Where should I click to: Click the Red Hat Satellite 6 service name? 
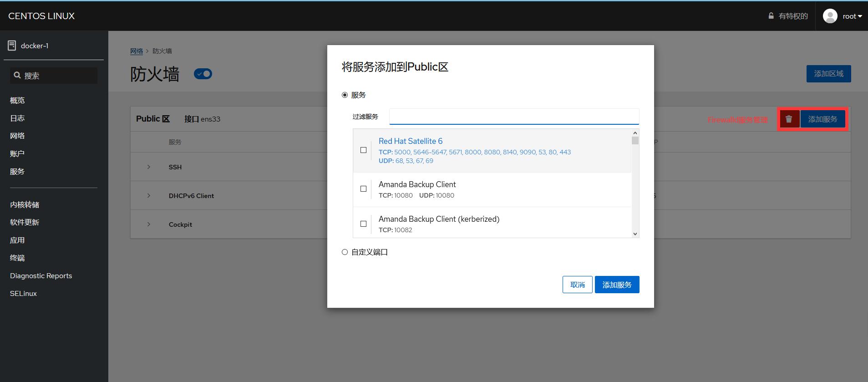[410, 141]
